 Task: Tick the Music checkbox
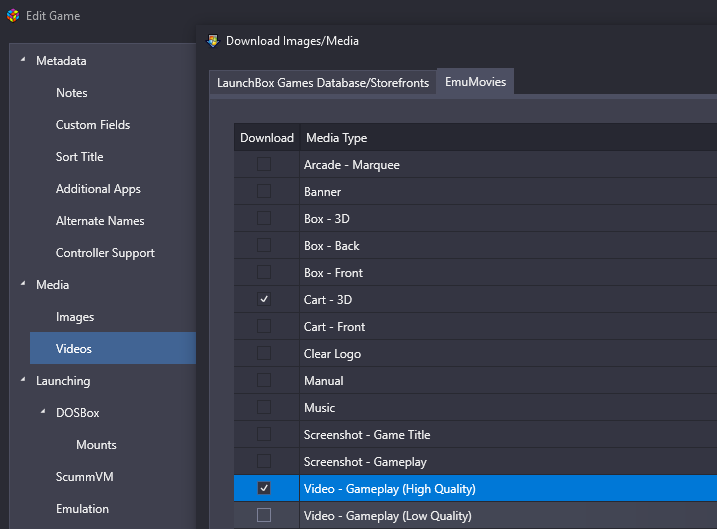(x=264, y=407)
